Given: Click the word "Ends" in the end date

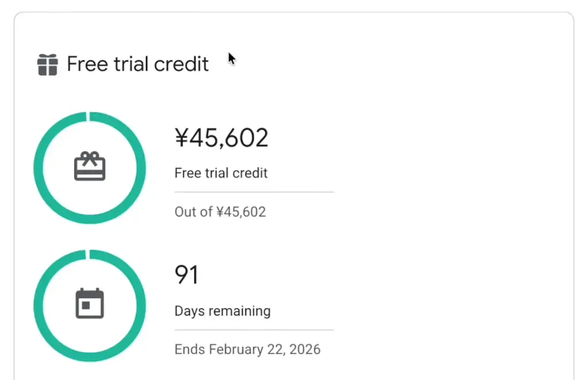Looking at the screenshot, I should pyautogui.click(x=189, y=349).
